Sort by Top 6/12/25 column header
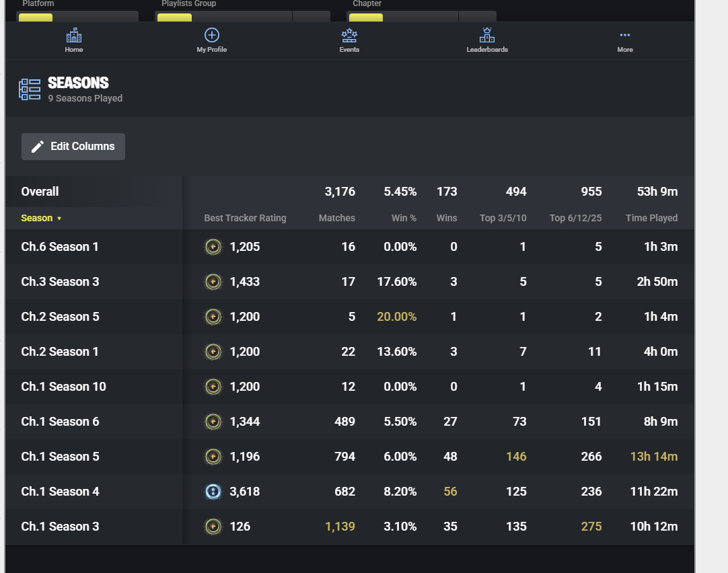Viewport: 728px width, 573px height. coord(576,218)
